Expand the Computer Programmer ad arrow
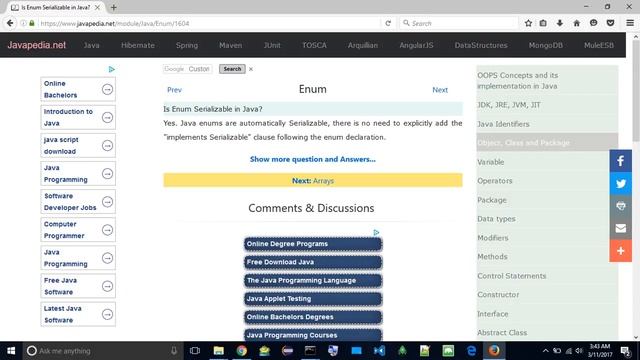Viewport: 640px width, 360px height. [107, 230]
